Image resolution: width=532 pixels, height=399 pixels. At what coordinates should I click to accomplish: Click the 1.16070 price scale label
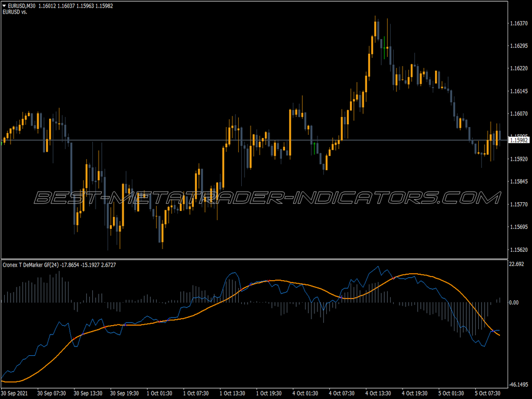tap(519, 113)
